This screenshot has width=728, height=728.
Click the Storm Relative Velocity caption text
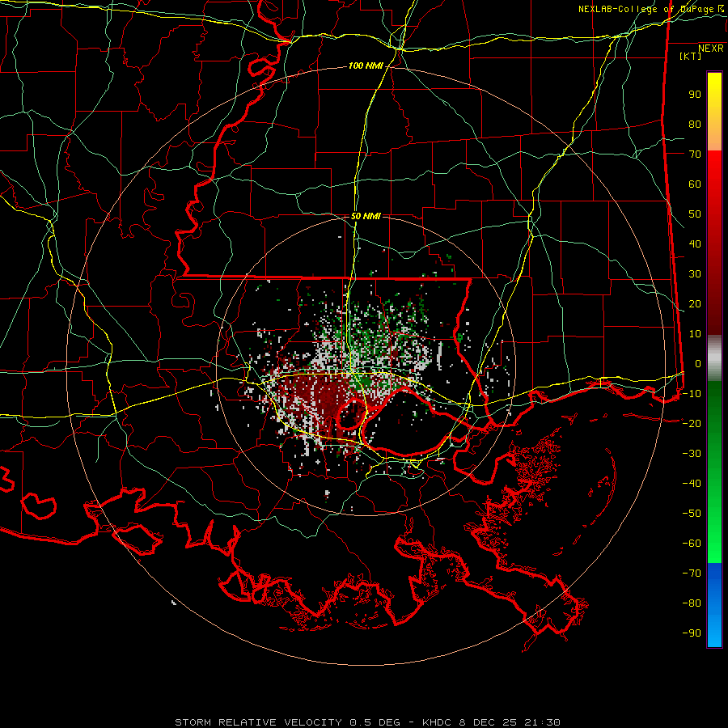[x=367, y=722]
